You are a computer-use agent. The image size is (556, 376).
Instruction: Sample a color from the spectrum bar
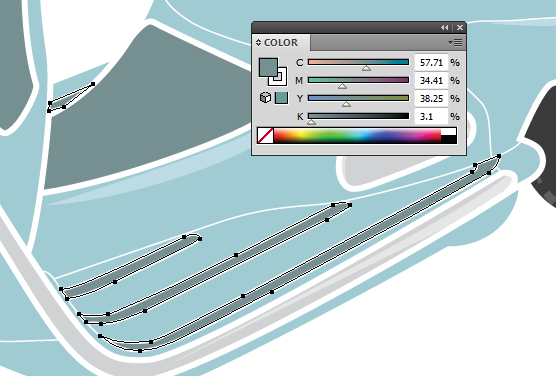pyautogui.click(x=357, y=136)
